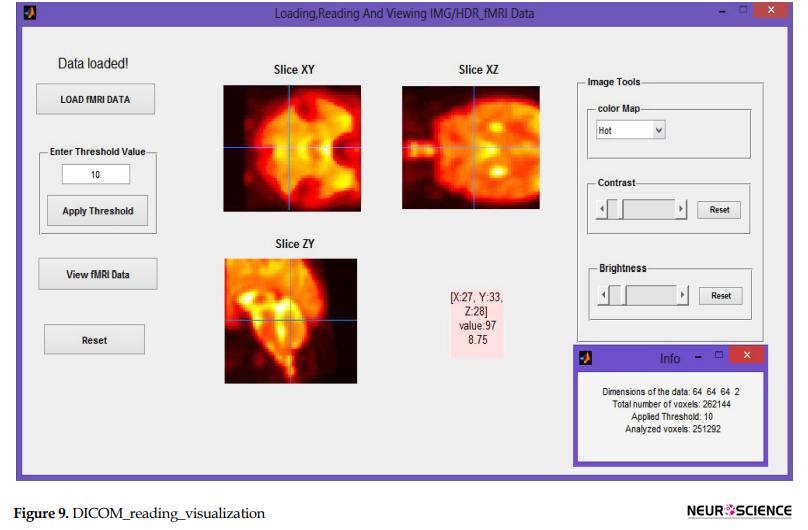Minimize the main fMRI viewer window

[x=722, y=12]
